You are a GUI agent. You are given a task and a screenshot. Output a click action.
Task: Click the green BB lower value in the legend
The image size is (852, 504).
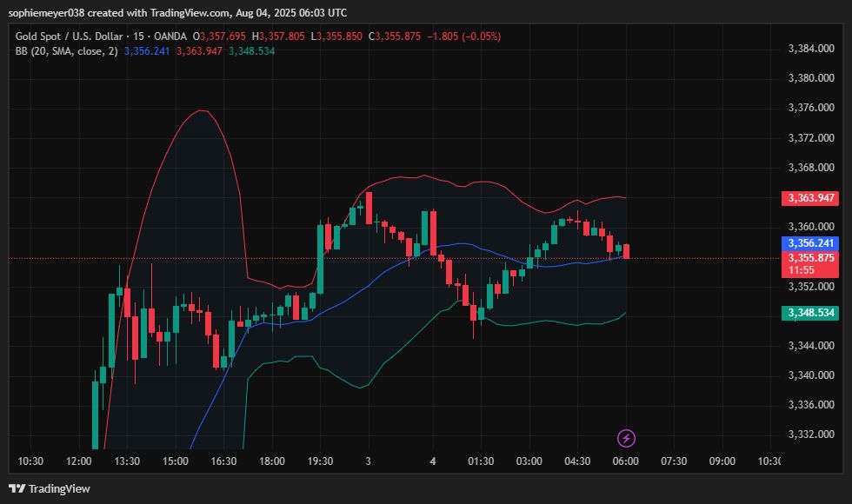tap(251, 51)
